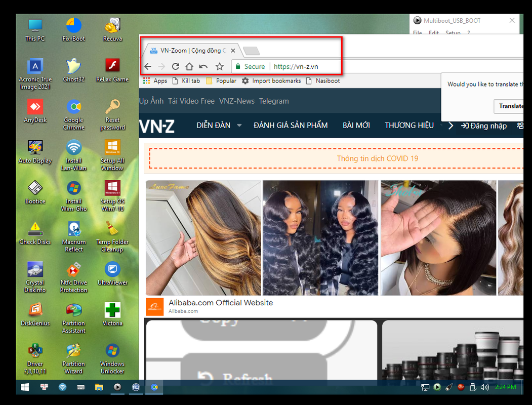This screenshot has height=405, width=532.
Task: Click the https://vn-z.vn address field
Action: pyautogui.click(x=295, y=66)
